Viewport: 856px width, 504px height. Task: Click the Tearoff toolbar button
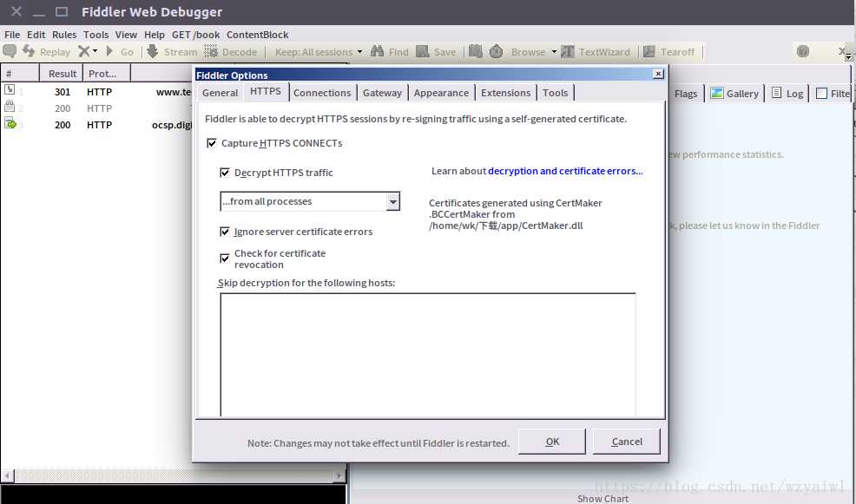point(668,52)
